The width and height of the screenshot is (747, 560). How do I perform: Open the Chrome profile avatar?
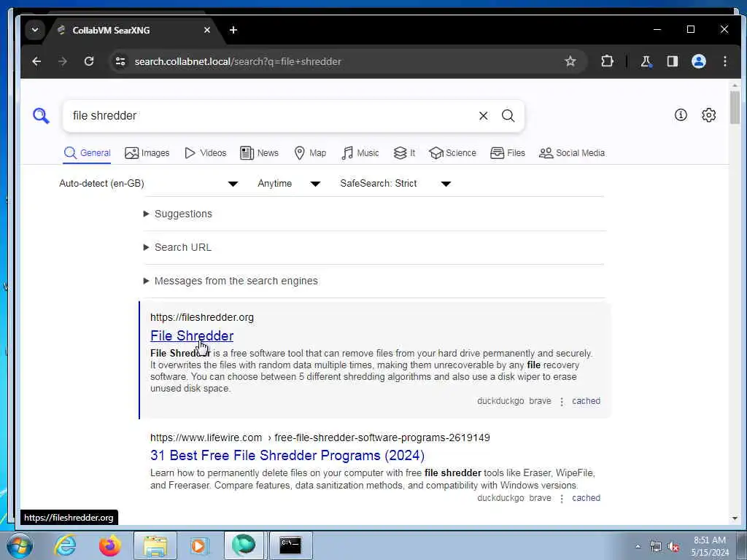(698, 61)
